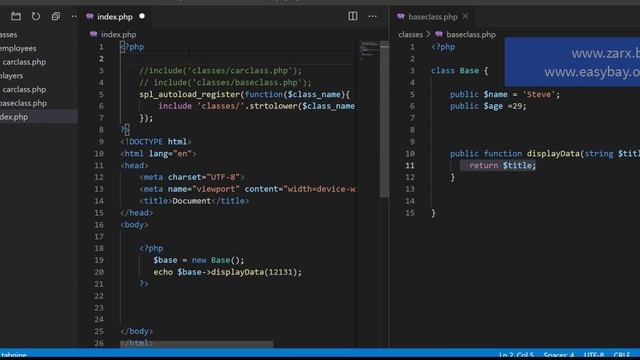Click the unsaved dot on index.php tab
Viewport: 640px width, 360px height.
142,16
